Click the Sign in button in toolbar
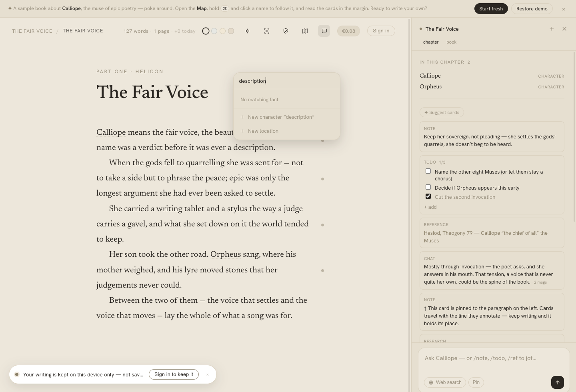576x392 pixels. (381, 31)
